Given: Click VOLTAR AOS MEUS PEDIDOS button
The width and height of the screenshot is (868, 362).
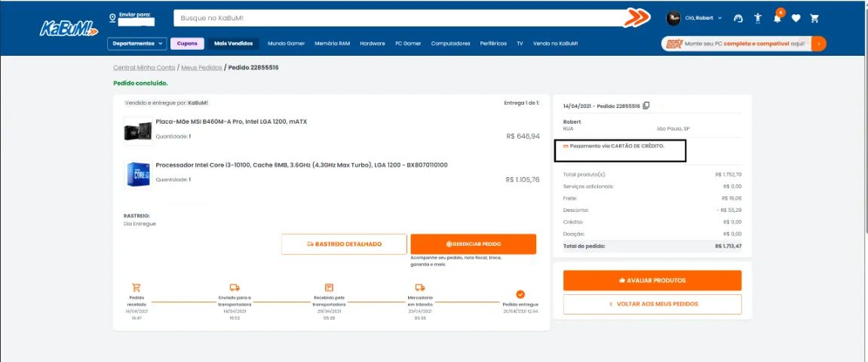Looking at the screenshot, I should click(x=652, y=304).
